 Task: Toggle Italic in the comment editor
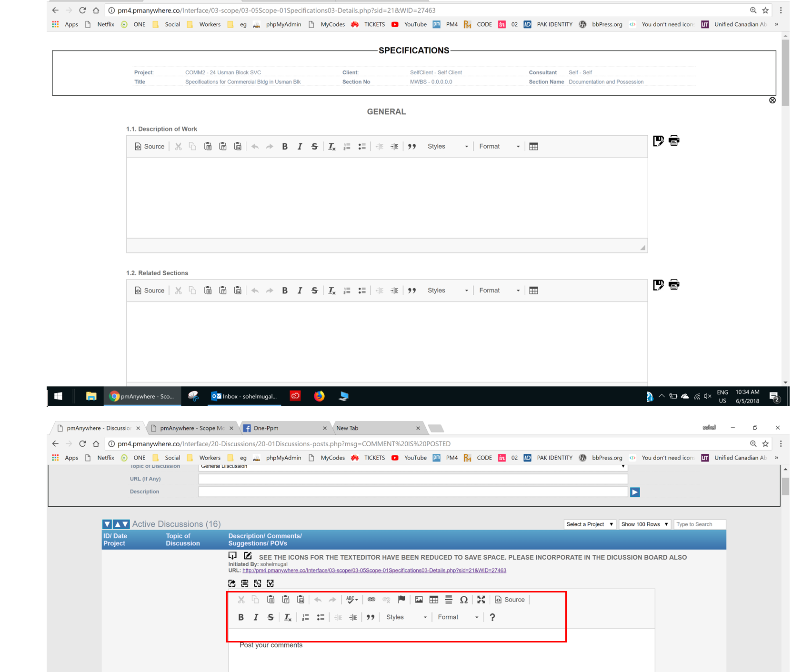click(256, 617)
